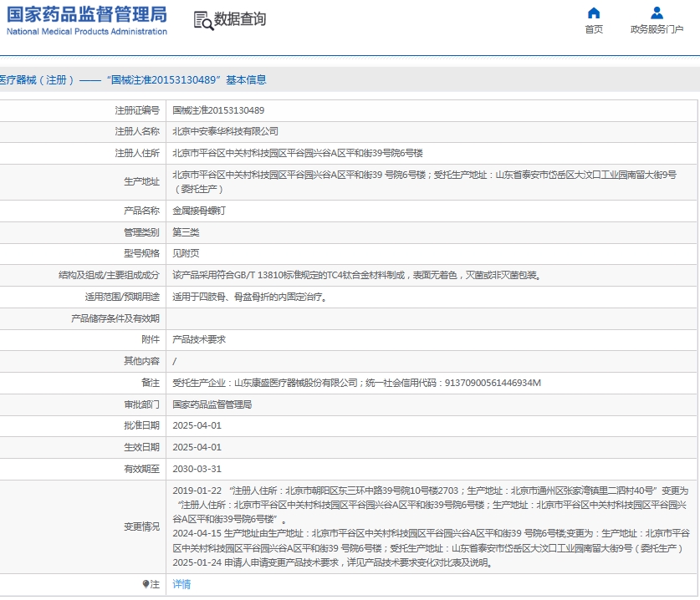Click the 2024-04-15 change record entry
Screen dimensions: 700x600
(432, 541)
